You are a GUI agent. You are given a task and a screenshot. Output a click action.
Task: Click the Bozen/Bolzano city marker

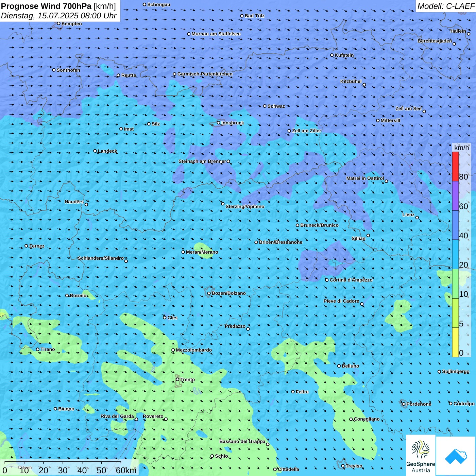click(209, 293)
